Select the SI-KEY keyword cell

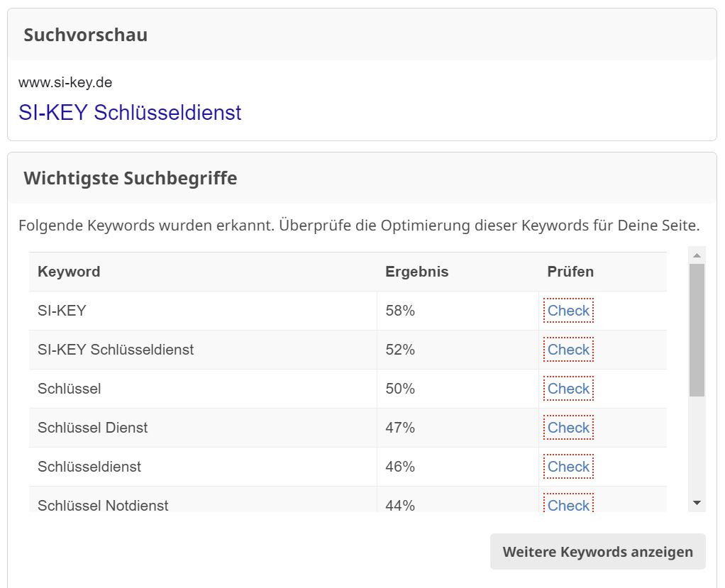pyautogui.click(x=202, y=311)
